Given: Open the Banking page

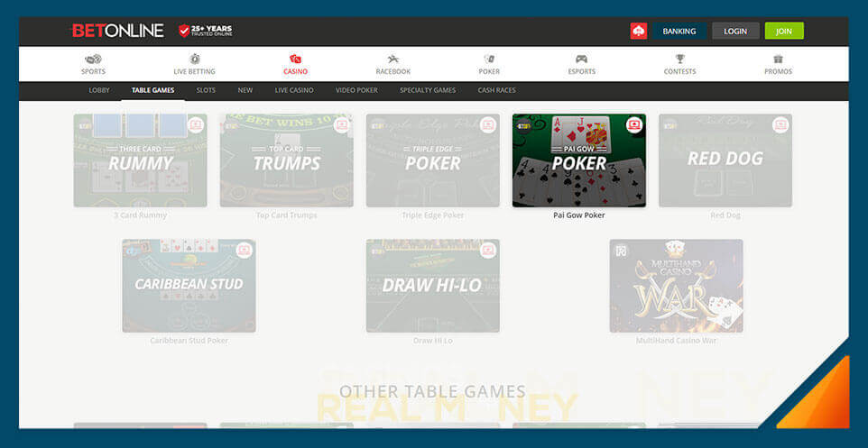Looking at the screenshot, I should [x=679, y=31].
